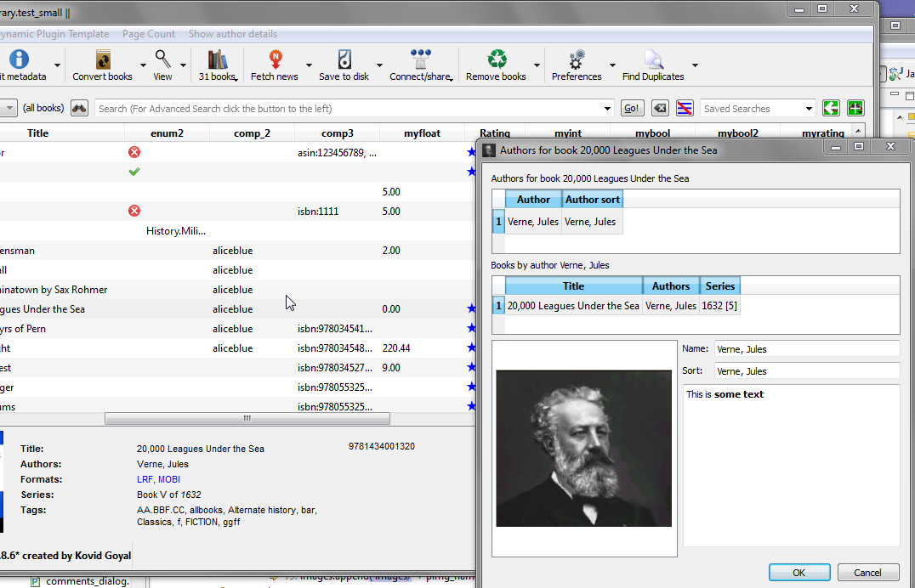Open Dynamic Plugin Template menu
This screenshot has height=588, width=915.
(54, 34)
